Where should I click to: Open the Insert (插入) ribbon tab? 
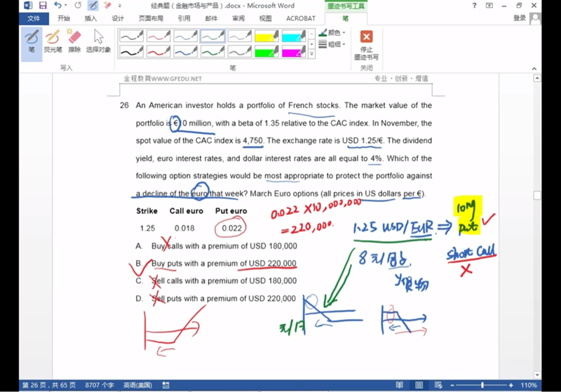90,18
